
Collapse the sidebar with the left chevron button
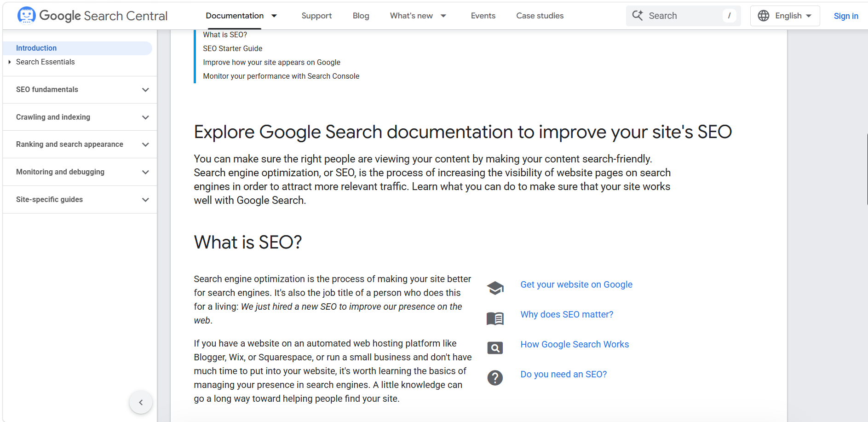141,402
